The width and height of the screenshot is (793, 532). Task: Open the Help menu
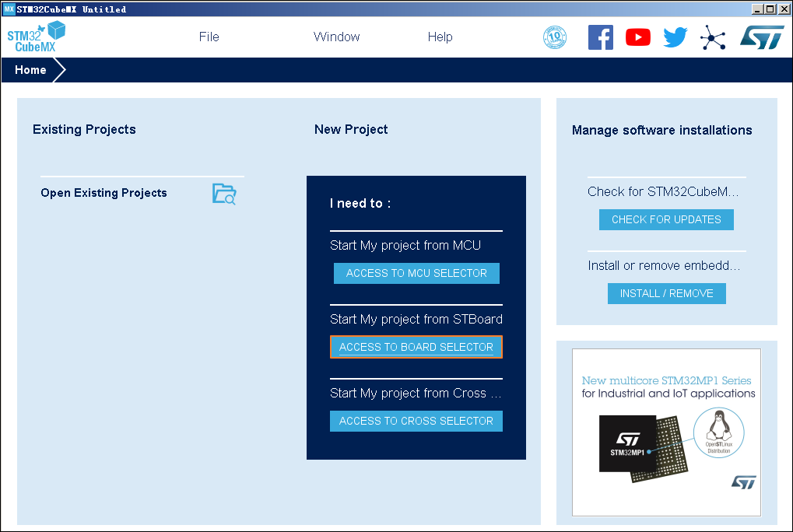click(x=440, y=37)
